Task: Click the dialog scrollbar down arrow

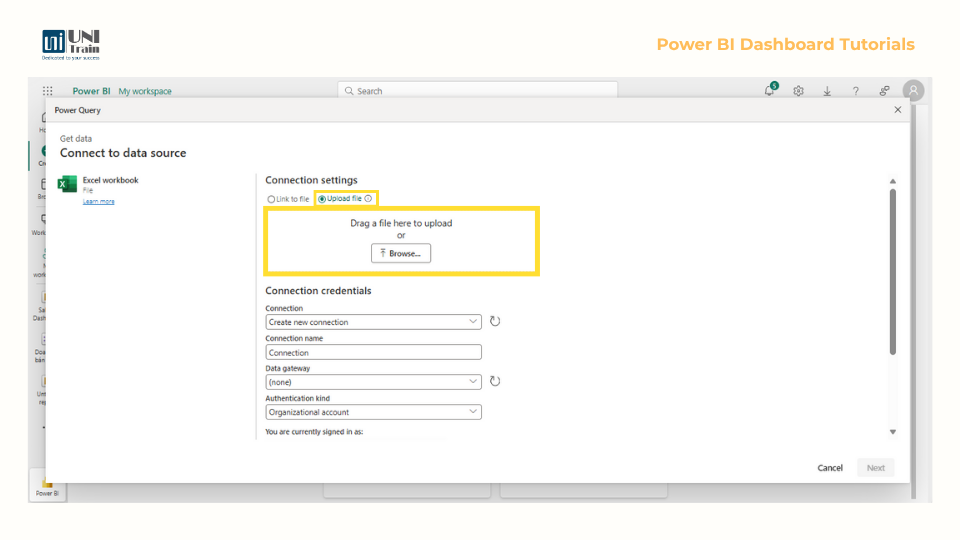Action: 893,432
